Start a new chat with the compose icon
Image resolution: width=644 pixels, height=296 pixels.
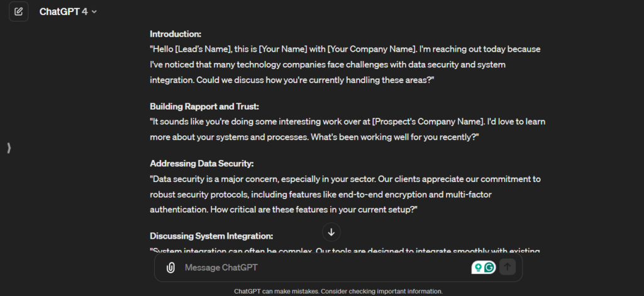(x=19, y=11)
